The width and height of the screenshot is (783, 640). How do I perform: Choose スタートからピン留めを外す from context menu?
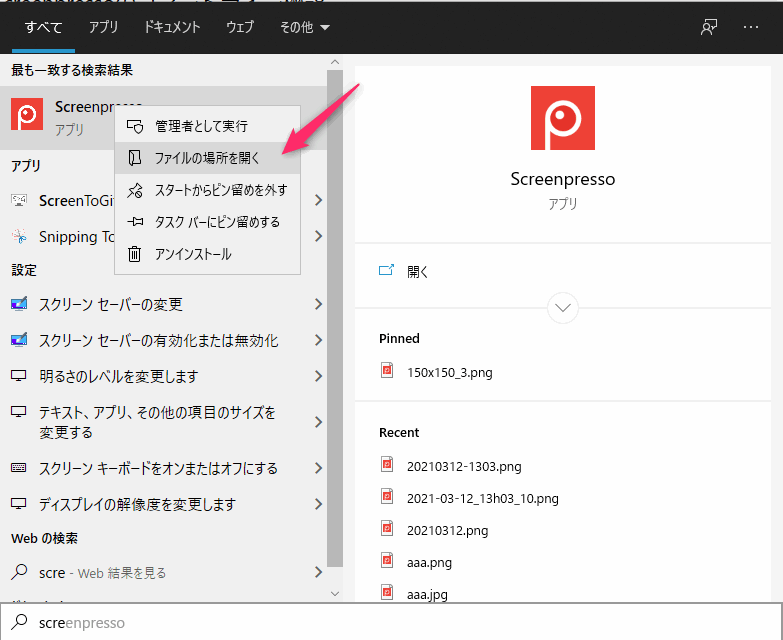pos(207,190)
